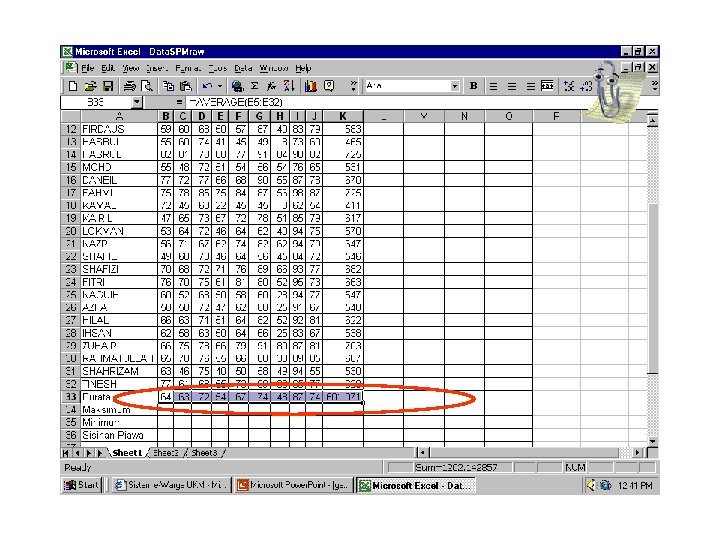Click the volume speaker tray icon
Screen dimensions: 720x540
point(591,485)
